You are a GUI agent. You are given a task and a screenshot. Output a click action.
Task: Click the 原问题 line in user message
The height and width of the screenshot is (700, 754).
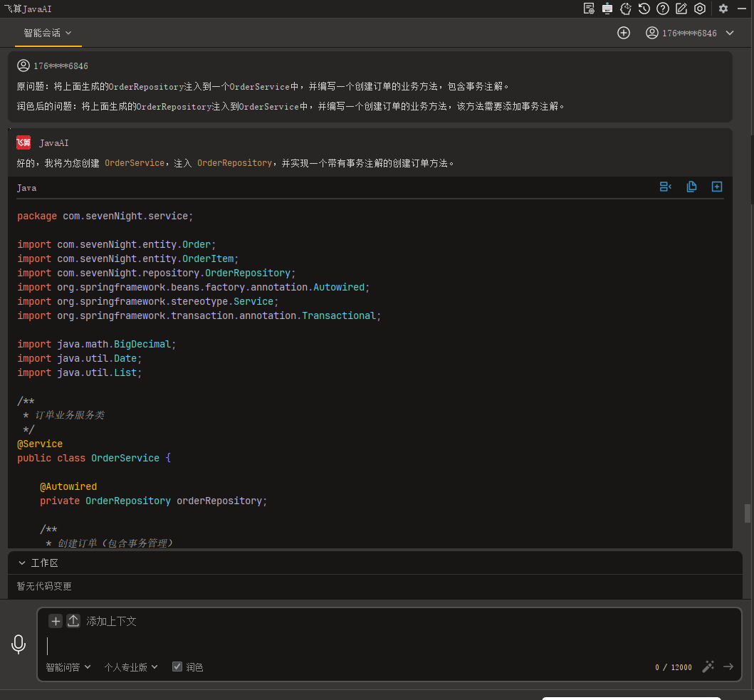pyautogui.click(x=263, y=86)
